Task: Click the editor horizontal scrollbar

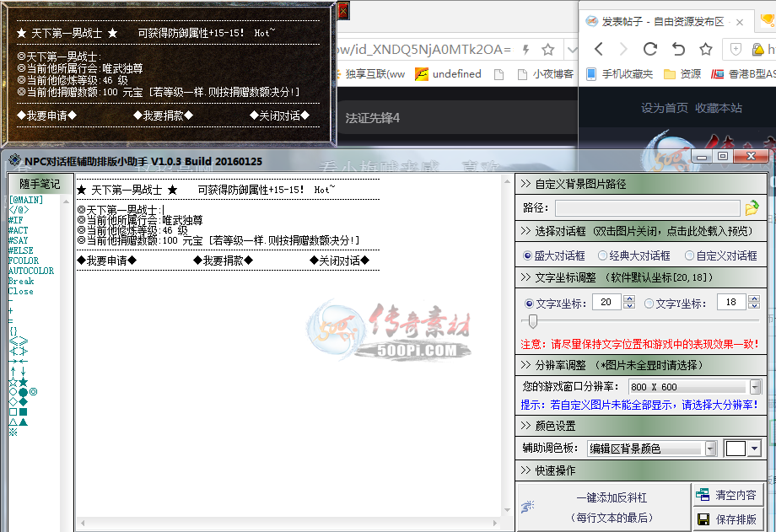Action: tap(289, 523)
